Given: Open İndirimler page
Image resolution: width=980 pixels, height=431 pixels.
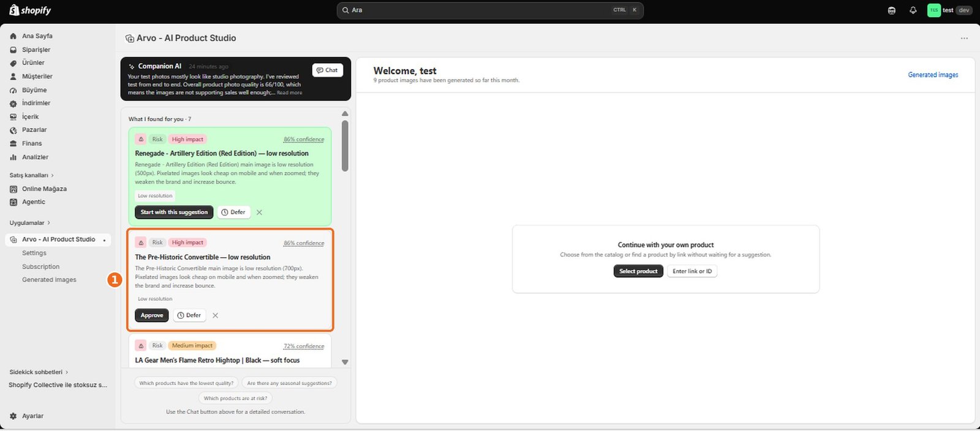Looking at the screenshot, I should [36, 103].
